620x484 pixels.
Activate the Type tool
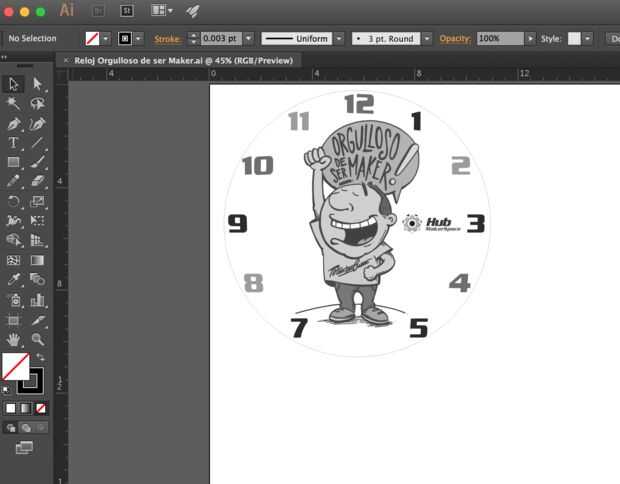point(13,143)
